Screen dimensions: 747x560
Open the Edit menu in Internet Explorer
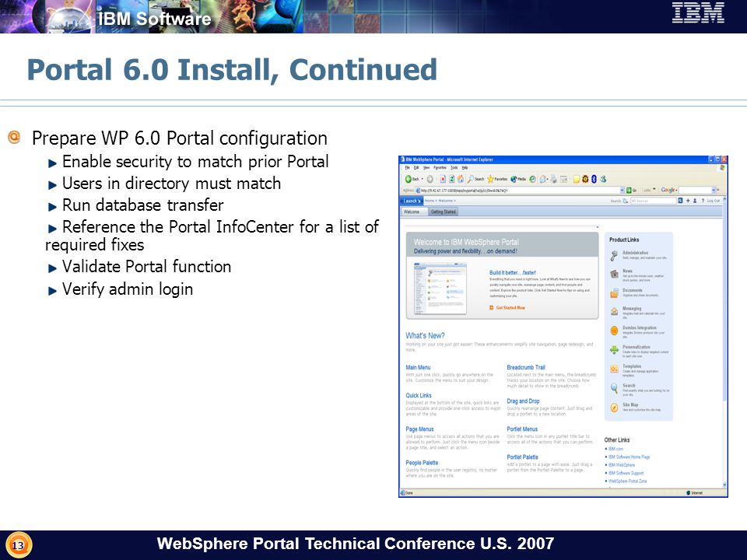(x=416, y=168)
